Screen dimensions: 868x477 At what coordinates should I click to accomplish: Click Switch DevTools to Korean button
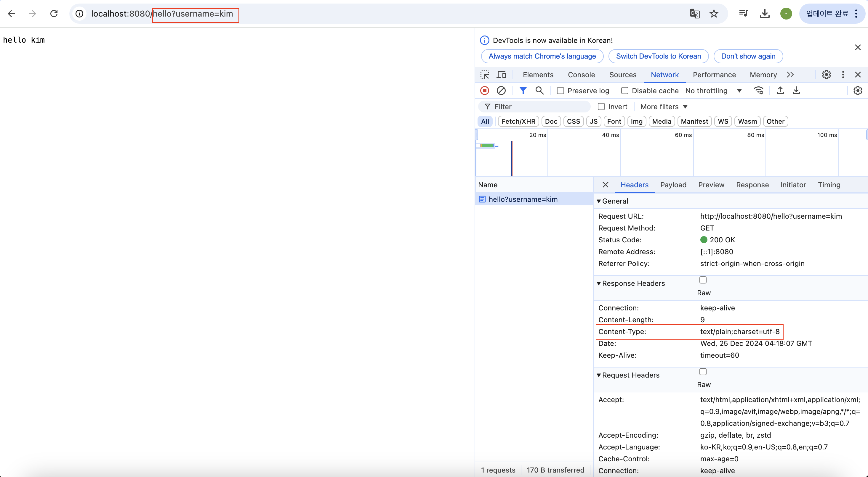click(658, 56)
